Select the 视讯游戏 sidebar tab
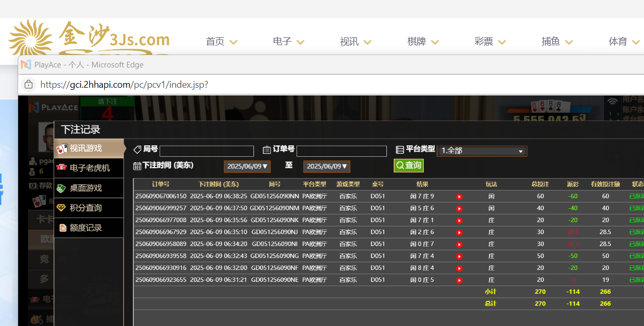The height and width of the screenshot is (326, 644). pos(89,148)
